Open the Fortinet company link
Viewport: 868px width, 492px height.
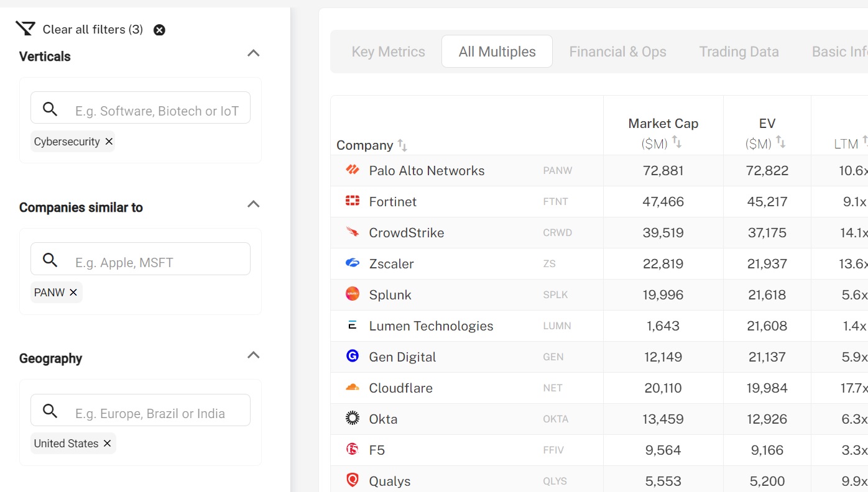click(392, 202)
